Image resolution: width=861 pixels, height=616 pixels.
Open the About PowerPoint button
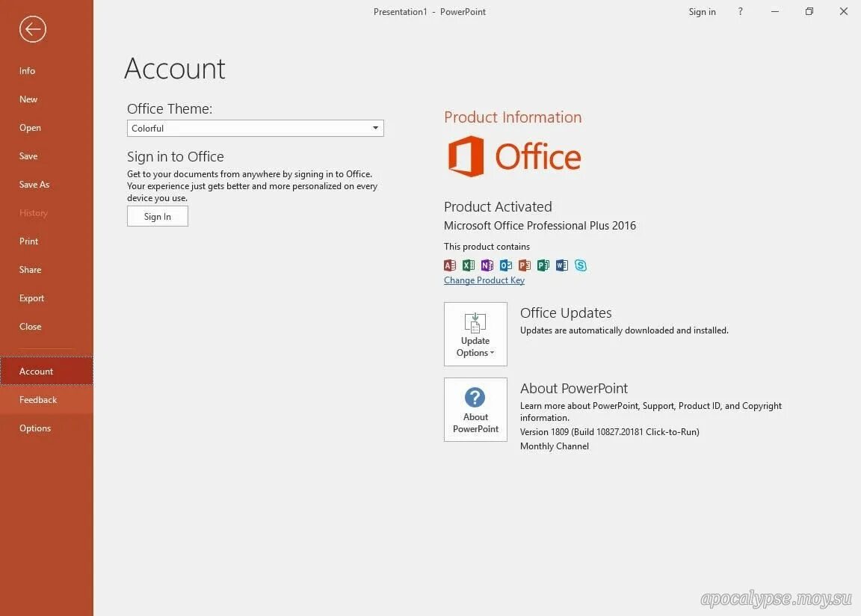[x=475, y=410]
